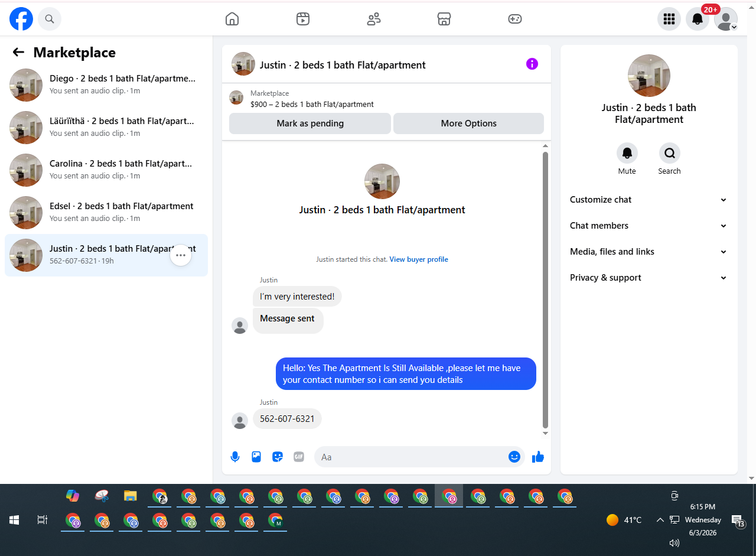Click the "Message sent" bubble
756x556 pixels.
tap(288, 320)
